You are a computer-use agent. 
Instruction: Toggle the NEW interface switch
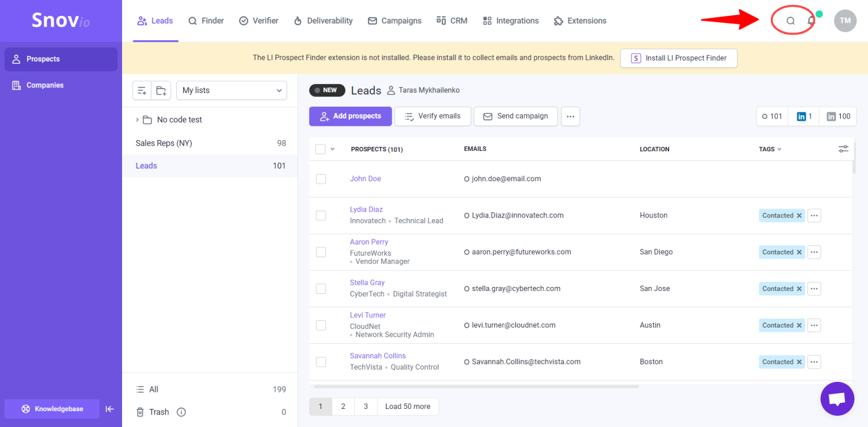pos(327,90)
